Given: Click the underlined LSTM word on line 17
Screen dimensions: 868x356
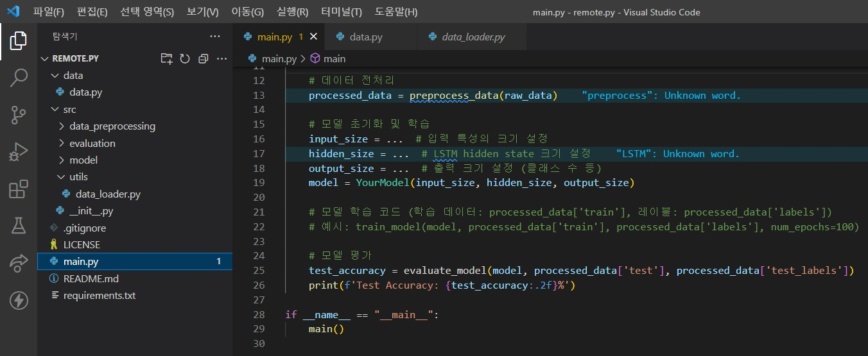Looking at the screenshot, I should pos(445,154).
